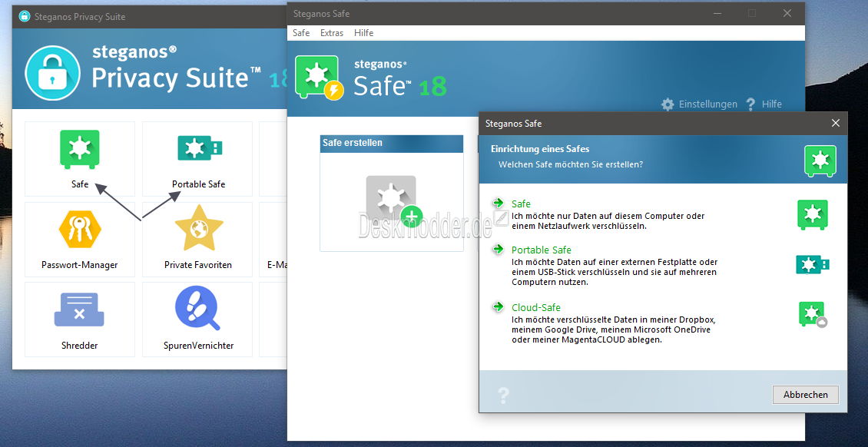Click 'Passwort-Manager' label text

click(80, 265)
